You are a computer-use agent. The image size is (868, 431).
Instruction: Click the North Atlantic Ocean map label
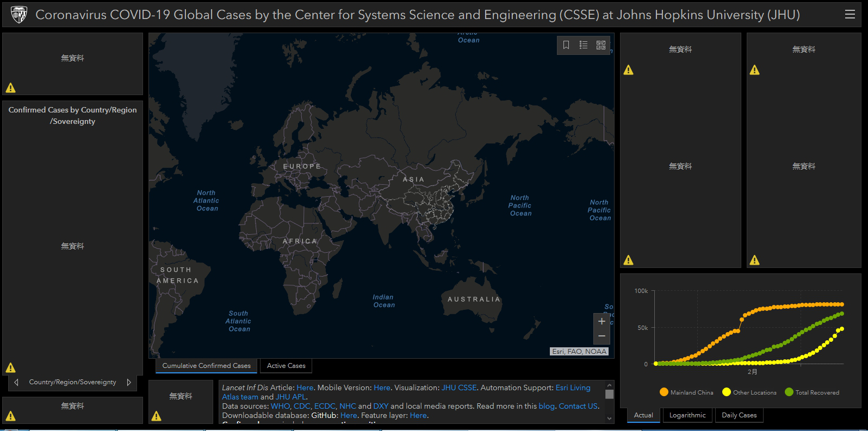pos(206,201)
